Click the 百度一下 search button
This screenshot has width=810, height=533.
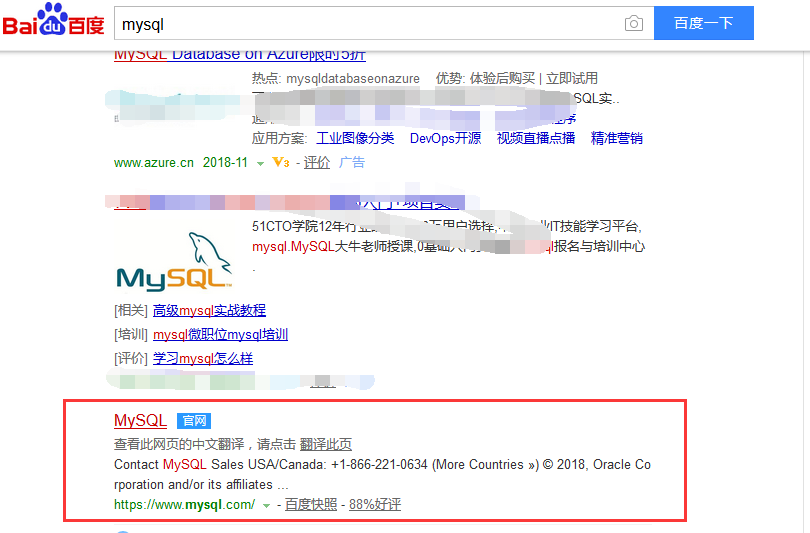(x=704, y=23)
